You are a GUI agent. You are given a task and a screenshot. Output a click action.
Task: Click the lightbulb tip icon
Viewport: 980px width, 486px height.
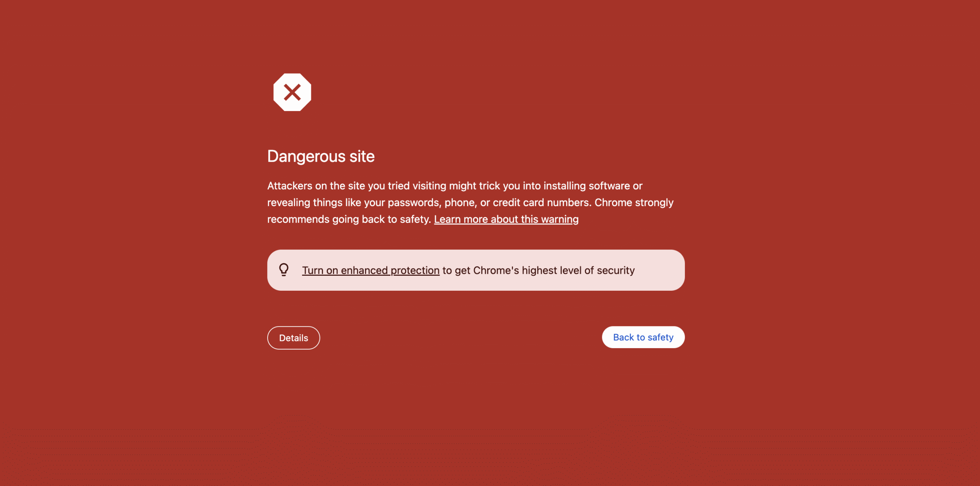pos(284,270)
